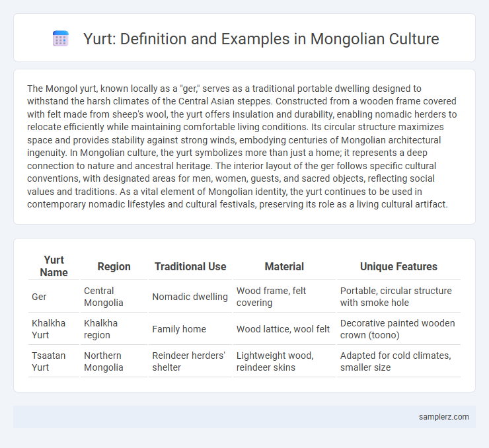
Task: Click the 'Wood lattice, wool felt' cell
Action: pos(284,329)
